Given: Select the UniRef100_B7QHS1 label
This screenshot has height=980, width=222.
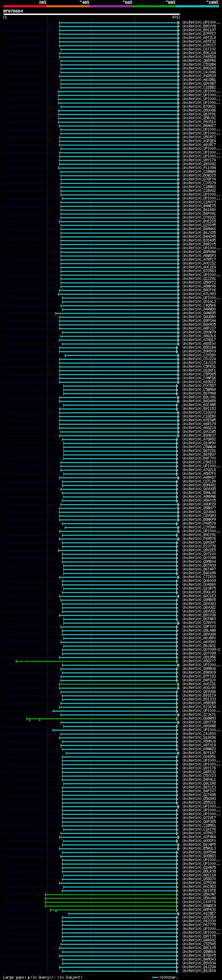Looking at the screenshot, I should 199,107.
